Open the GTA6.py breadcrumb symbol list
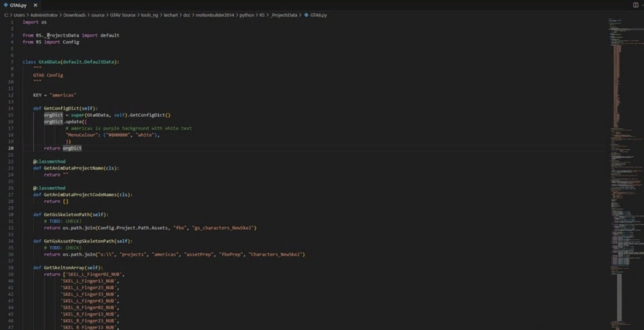The image size is (644, 330). click(x=318, y=15)
